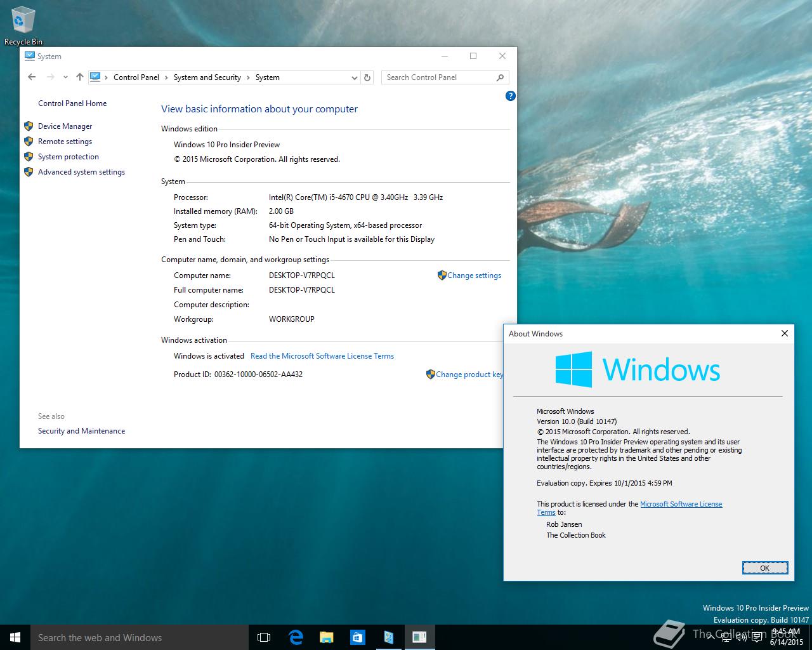Viewport: 812px width, 650px height.
Task: Open the Start menu
Action: click(x=15, y=637)
